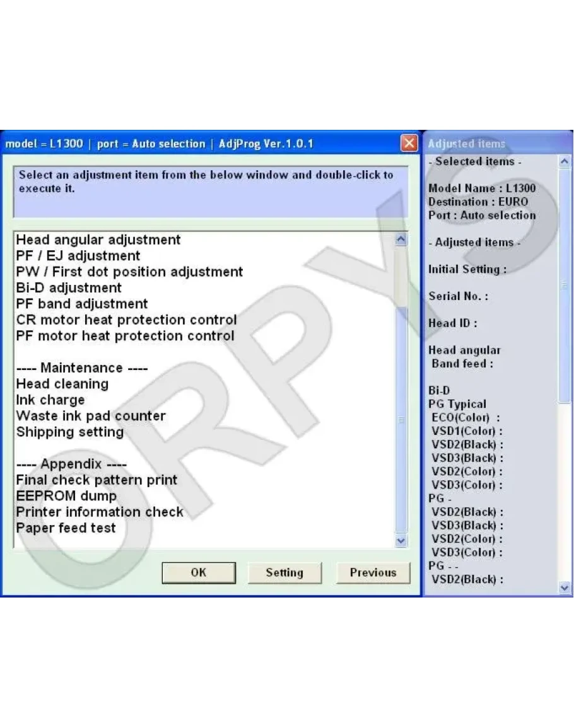Select Waste ink pad counter
The image size is (574, 728).
point(91,416)
